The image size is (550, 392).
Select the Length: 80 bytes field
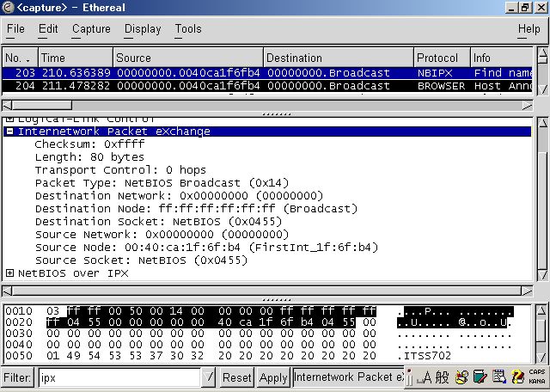(89, 157)
